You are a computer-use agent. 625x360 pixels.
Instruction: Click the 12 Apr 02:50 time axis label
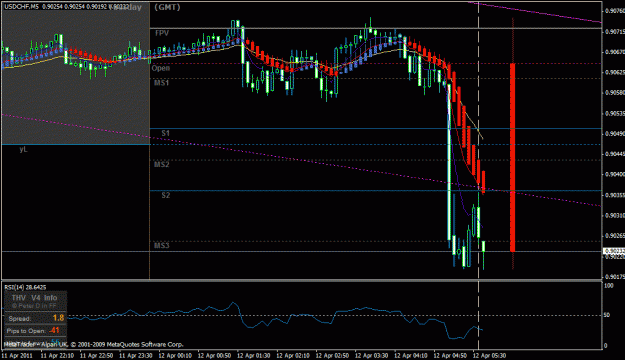332,355
